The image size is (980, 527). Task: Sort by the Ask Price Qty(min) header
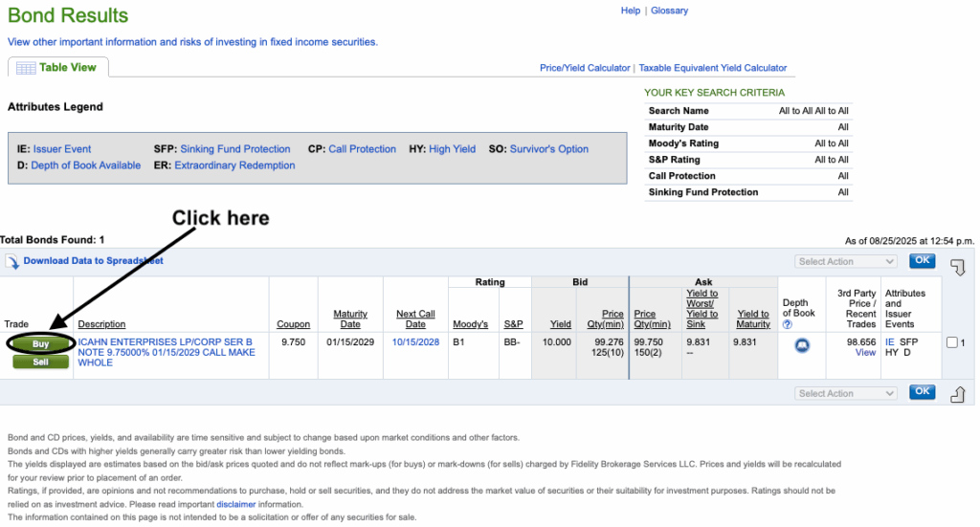click(x=652, y=319)
